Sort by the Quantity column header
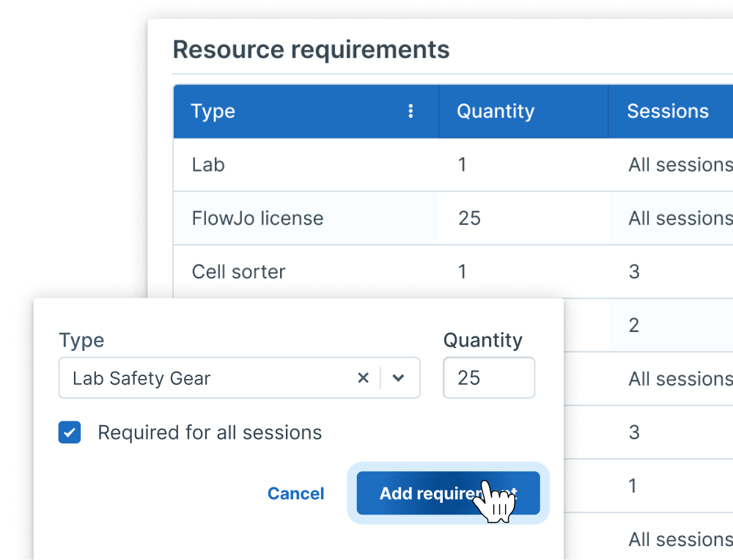 click(496, 111)
